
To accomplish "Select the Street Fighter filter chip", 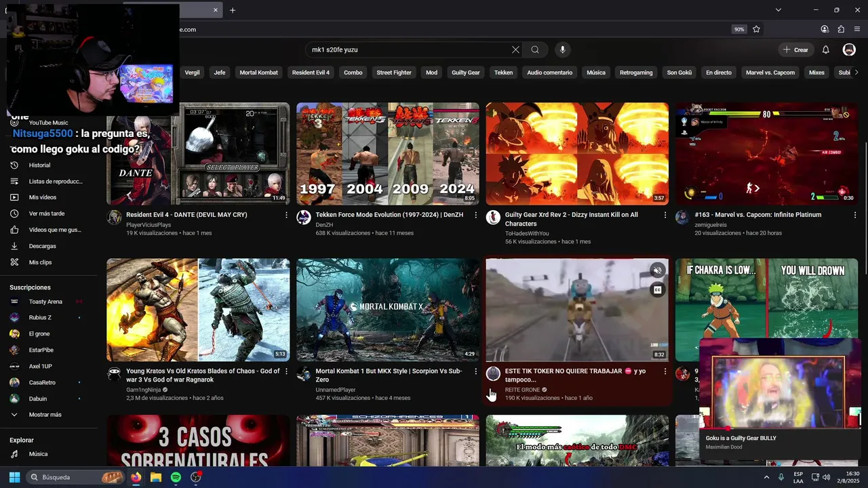I will [394, 73].
